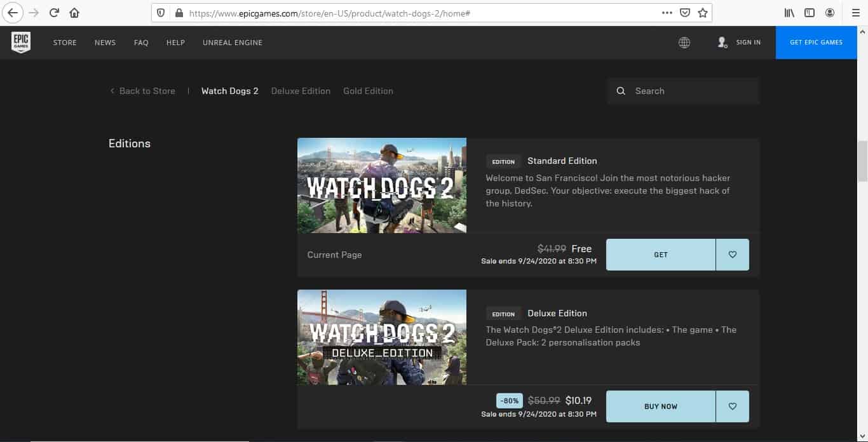
Task: Click the Watch Dogs 2 Standard cover image
Action: 382,185
